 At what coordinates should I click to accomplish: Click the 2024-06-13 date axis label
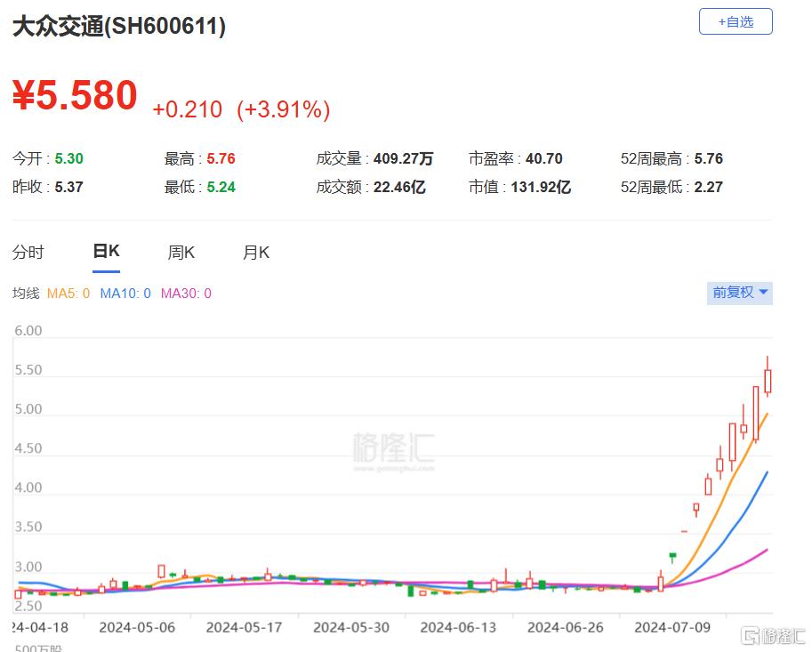click(x=458, y=628)
